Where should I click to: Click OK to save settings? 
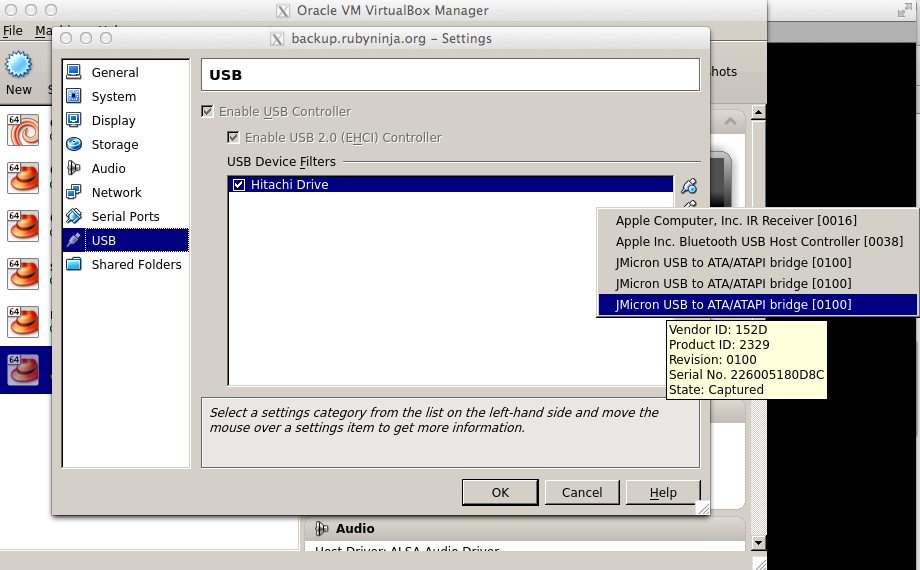(x=500, y=493)
